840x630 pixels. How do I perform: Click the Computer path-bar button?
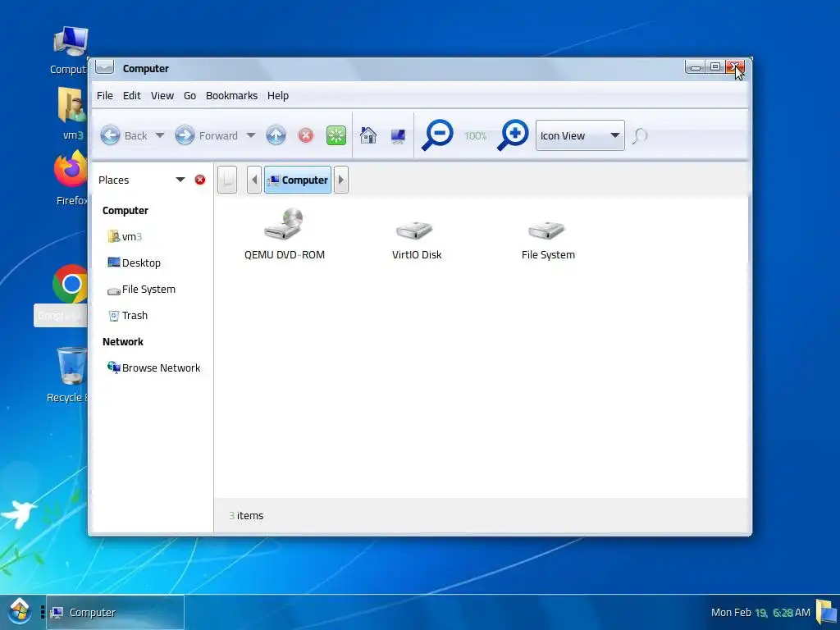point(297,180)
